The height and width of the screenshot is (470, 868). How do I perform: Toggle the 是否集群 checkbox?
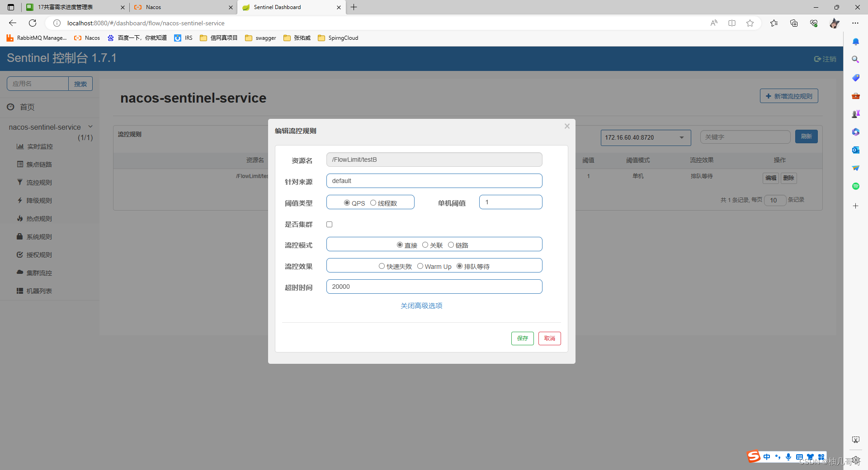tap(330, 225)
